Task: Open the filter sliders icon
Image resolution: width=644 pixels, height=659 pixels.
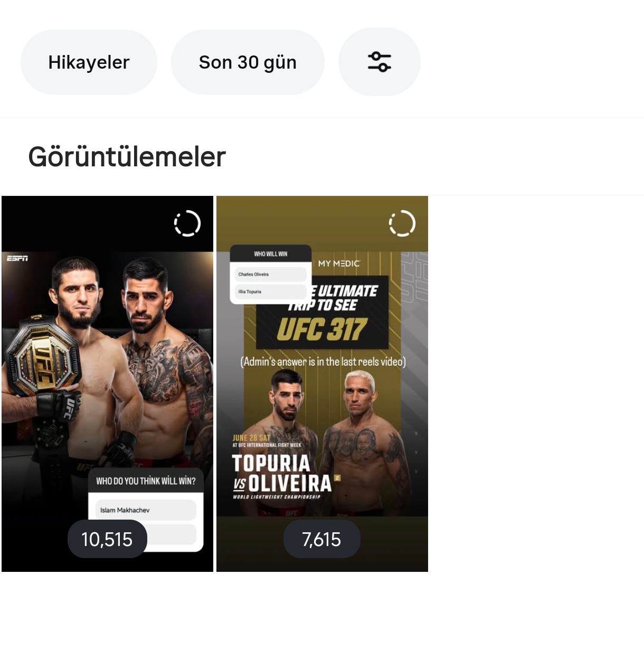Action: (379, 62)
